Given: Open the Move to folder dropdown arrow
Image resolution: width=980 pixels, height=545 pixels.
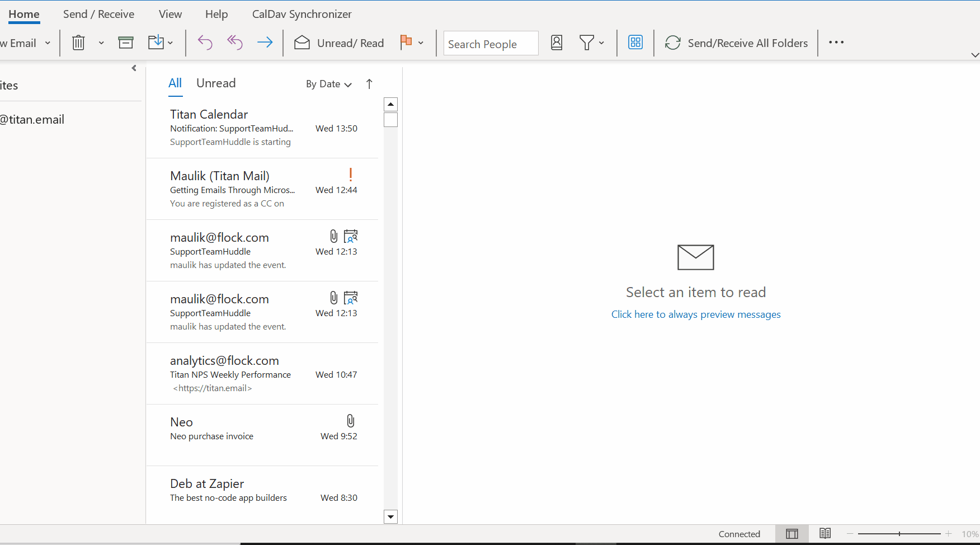Looking at the screenshot, I should coord(171,43).
